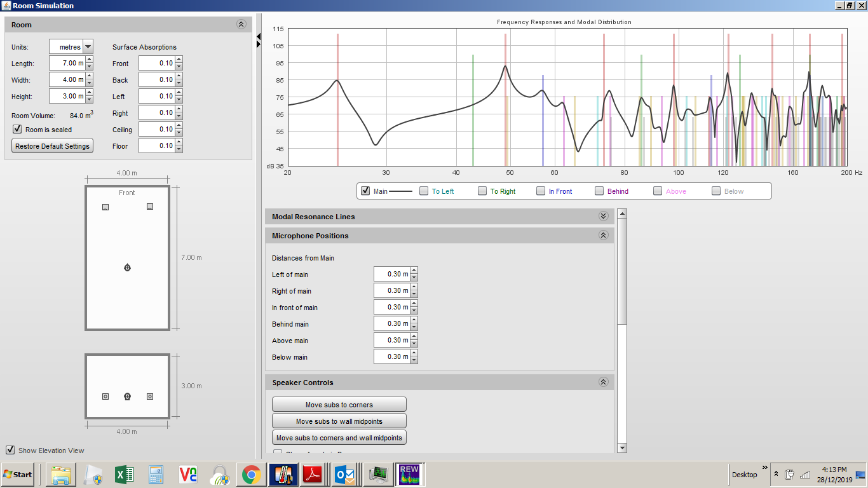Click the Right surface absorption field
Image resolution: width=868 pixels, height=488 pixels.
(x=157, y=113)
